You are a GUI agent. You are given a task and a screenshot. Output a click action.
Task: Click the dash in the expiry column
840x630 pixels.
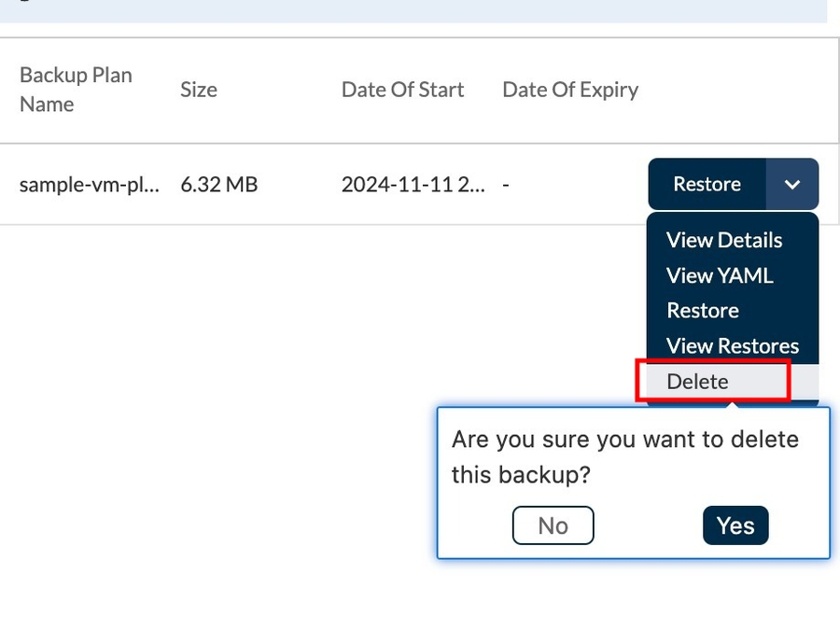pyautogui.click(x=506, y=185)
